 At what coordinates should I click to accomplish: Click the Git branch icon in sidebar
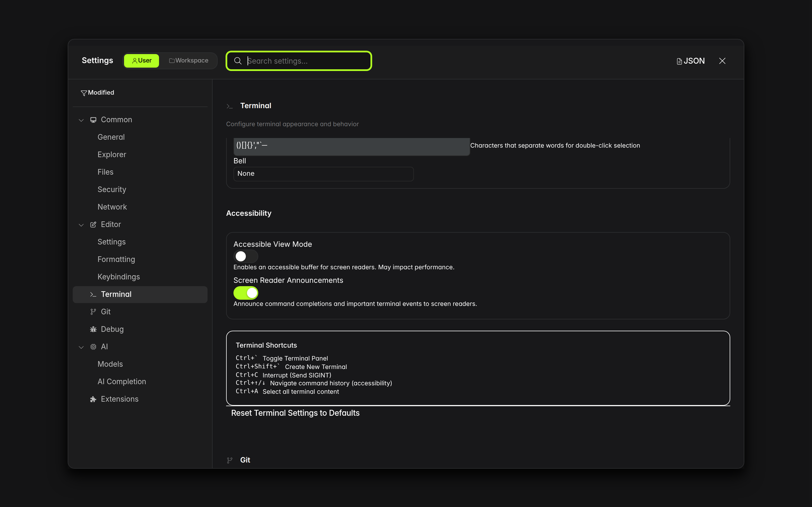(93, 312)
